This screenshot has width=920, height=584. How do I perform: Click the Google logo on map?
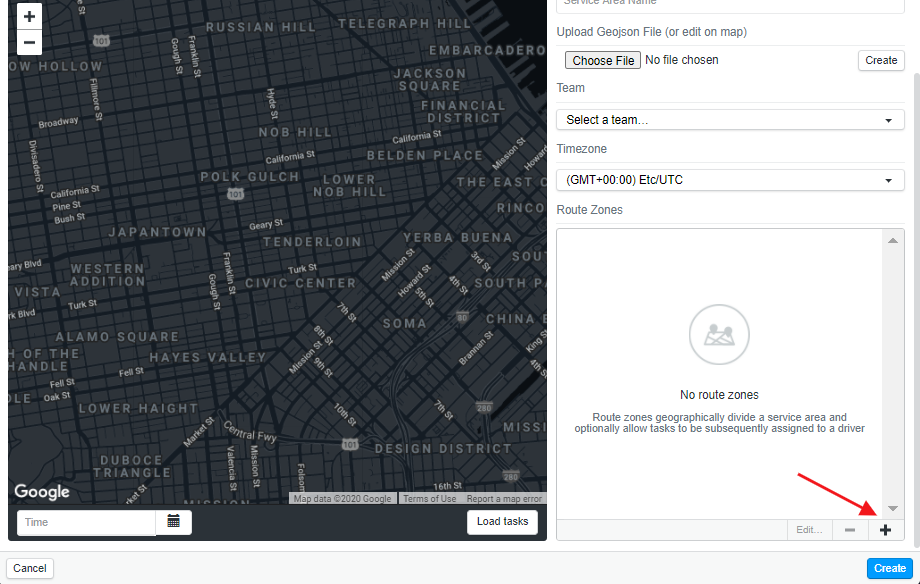point(42,492)
